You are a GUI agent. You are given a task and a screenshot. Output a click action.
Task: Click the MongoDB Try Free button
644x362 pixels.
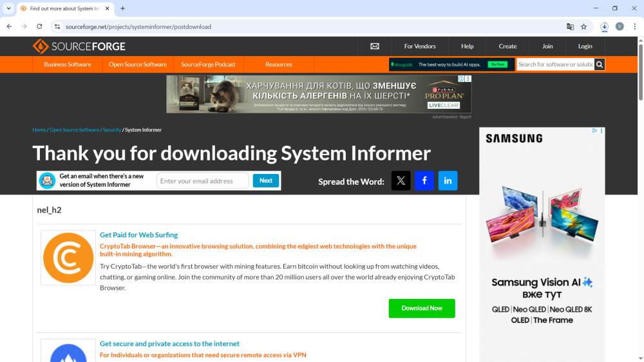click(x=498, y=64)
